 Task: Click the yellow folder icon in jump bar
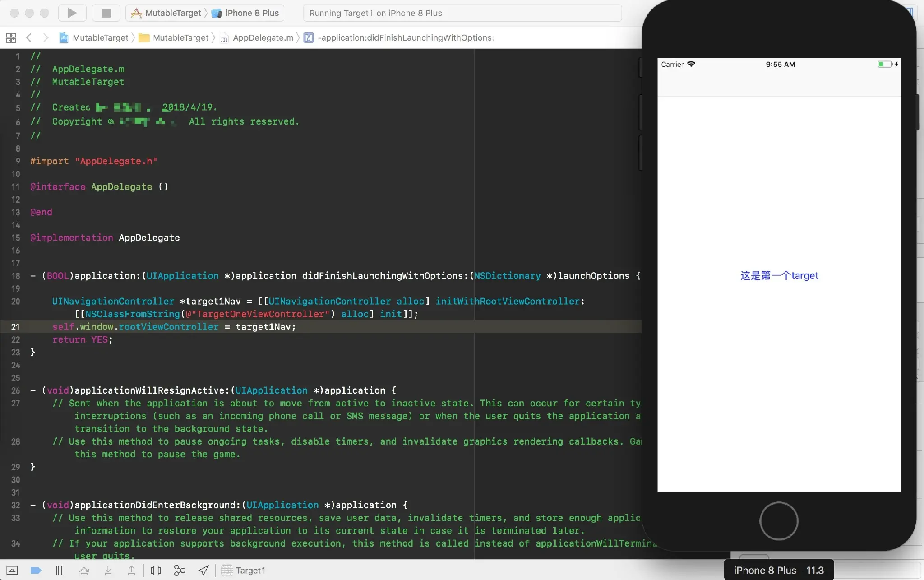[x=144, y=37]
